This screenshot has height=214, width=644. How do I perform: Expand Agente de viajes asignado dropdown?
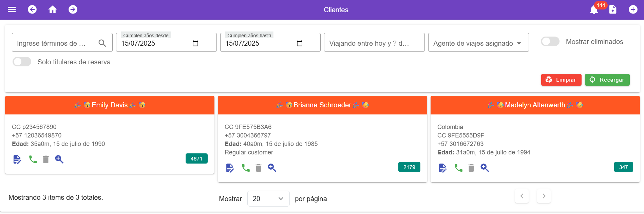pyautogui.click(x=478, y=43)
